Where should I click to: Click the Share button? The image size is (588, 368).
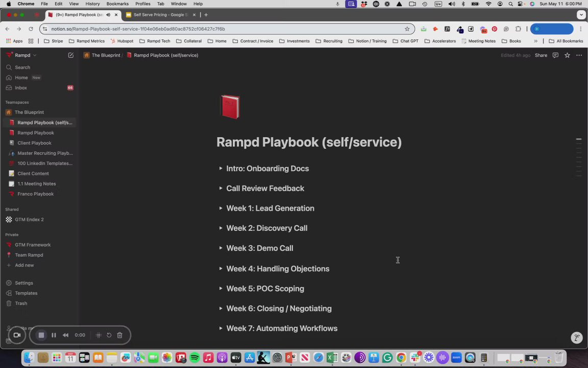[x=541, y=55]
